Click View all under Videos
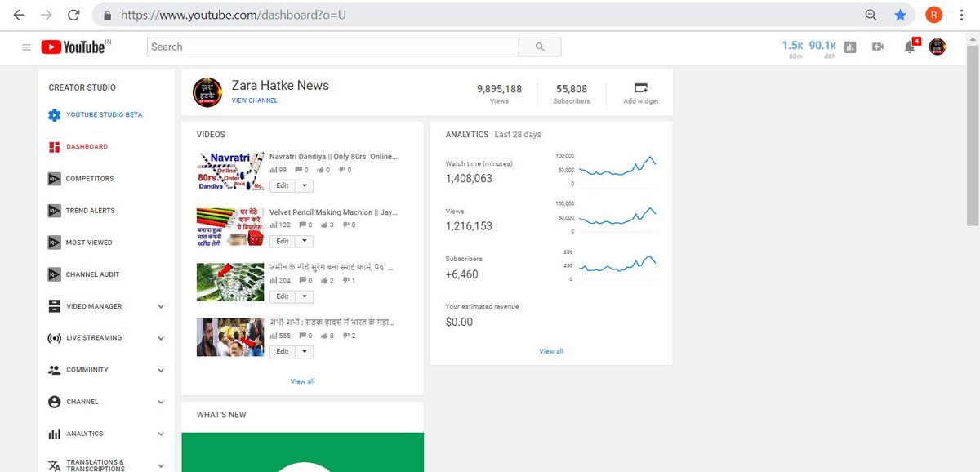 (302, 381)
